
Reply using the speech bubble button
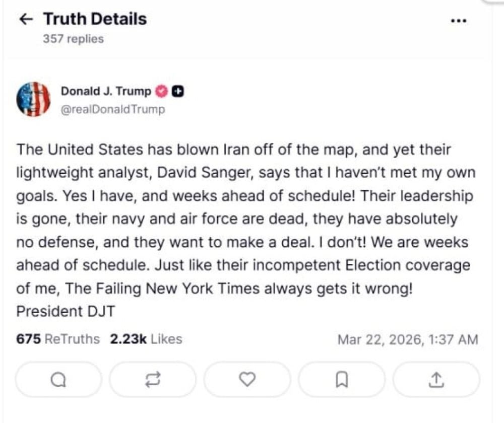pyautogui.click(x=58, y=380)
